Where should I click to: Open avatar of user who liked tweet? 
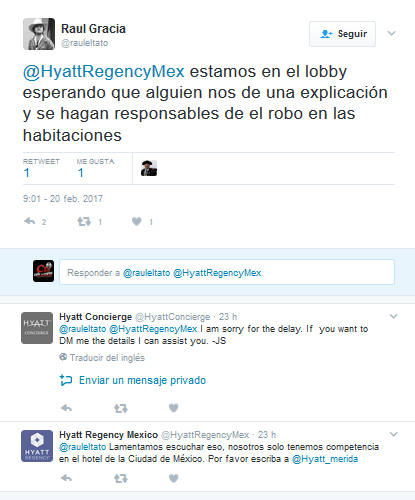point(149,168)
